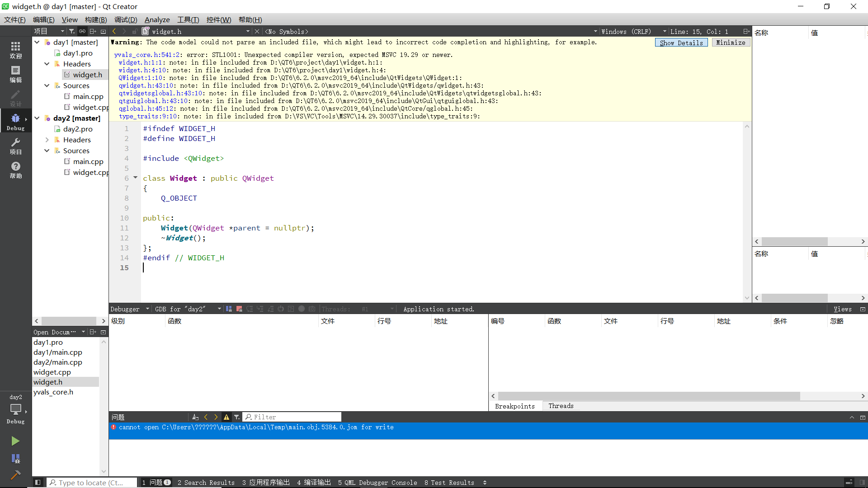This screenshot has width=868, height=488.
Task: Click the Continue debugging icon
Action: click(229, 309)
